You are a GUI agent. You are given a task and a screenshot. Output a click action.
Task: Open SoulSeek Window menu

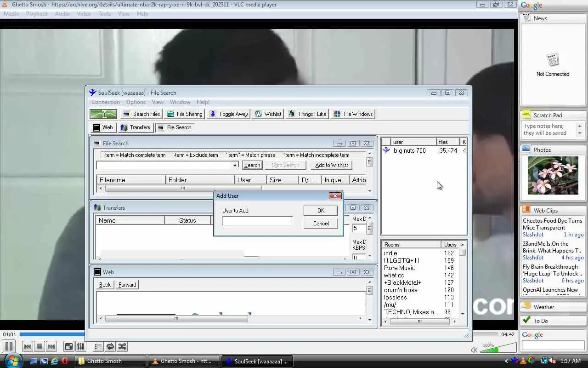(x=180, y=102)
